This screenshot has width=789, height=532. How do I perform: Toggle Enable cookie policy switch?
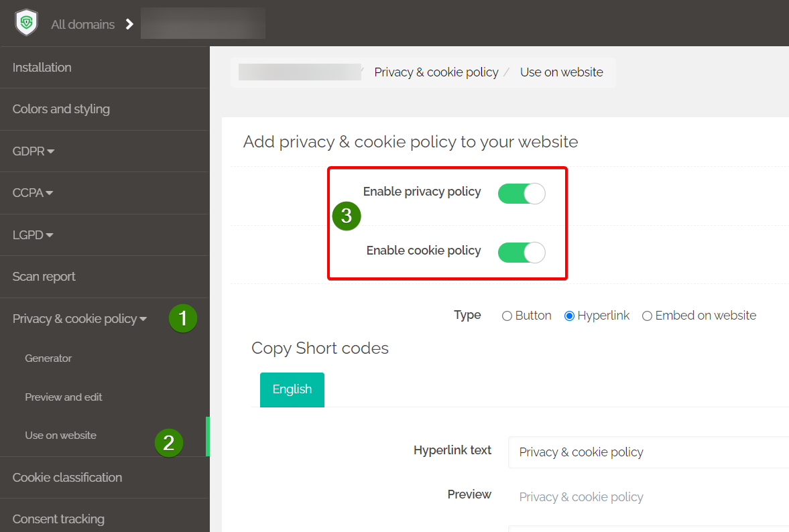[522, 253]
